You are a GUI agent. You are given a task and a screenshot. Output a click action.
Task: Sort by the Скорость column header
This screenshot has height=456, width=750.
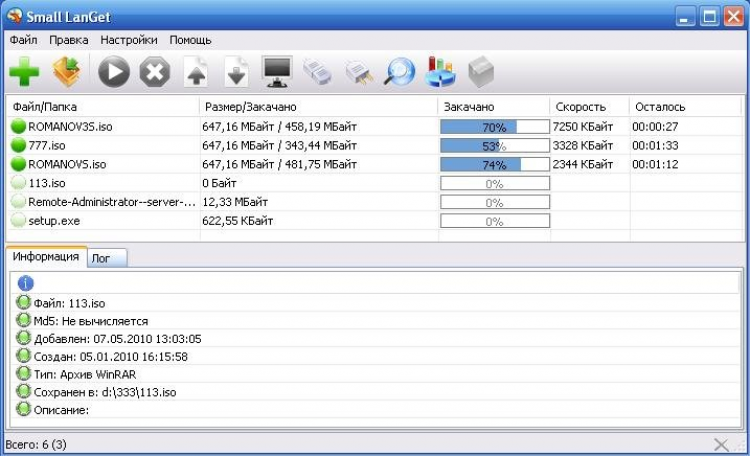(x=589, y=107)
